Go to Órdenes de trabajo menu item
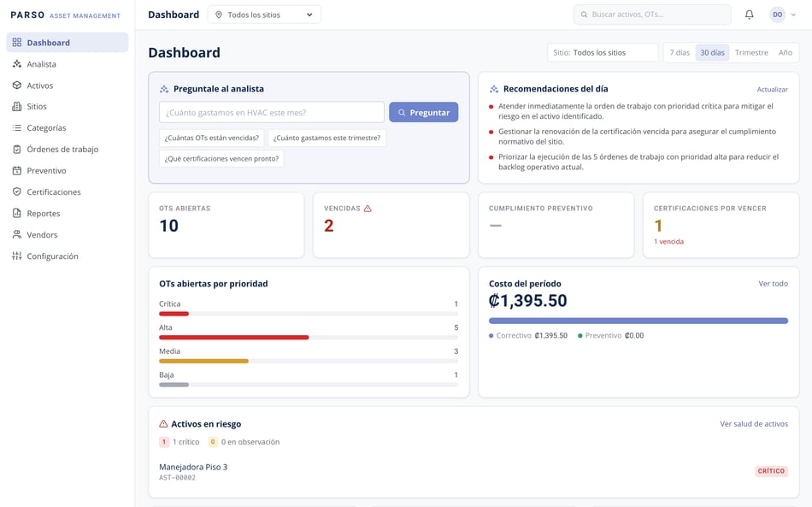The width and height of the screenshot is (812, 507). 68,149
